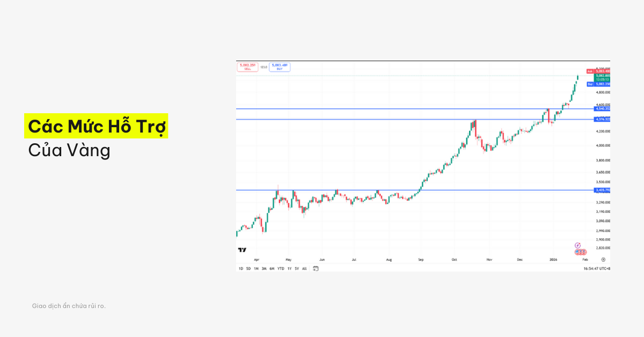Open the go-to-date calendar icon
Viewport: 644px width, 337px height.
coord(316,268)
